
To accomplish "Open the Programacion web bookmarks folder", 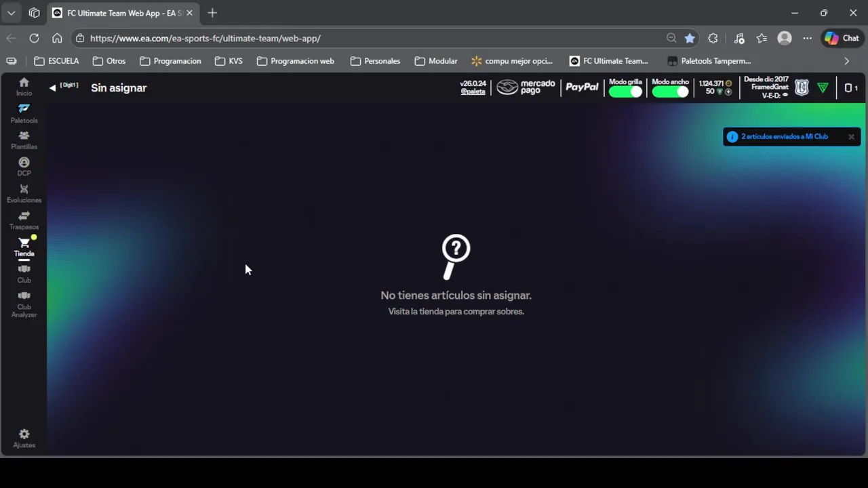I will 296,61.
